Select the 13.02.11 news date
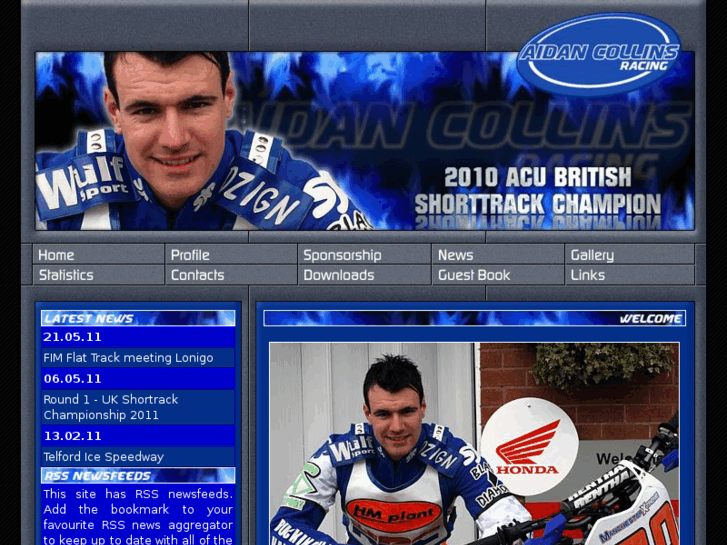The image size is (727, 545). point(72,436)
